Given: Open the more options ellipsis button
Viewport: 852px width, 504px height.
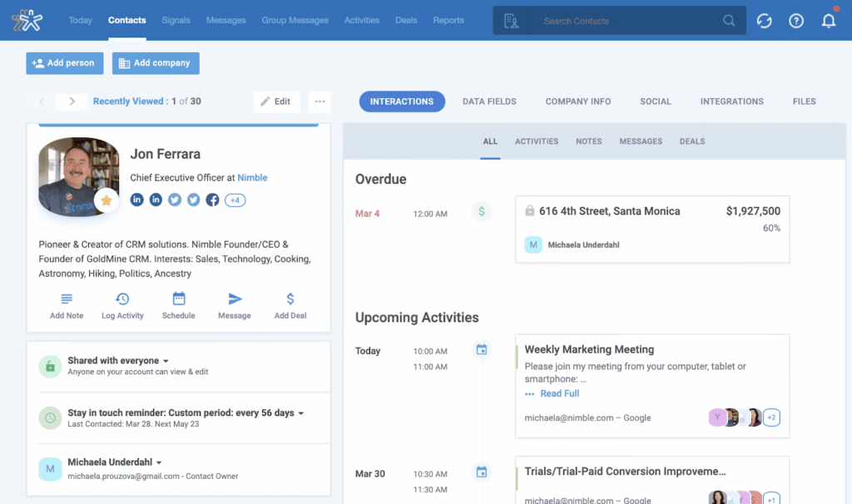Looking at the screenshot, I should pyautogui.click(x=319, y=101).
